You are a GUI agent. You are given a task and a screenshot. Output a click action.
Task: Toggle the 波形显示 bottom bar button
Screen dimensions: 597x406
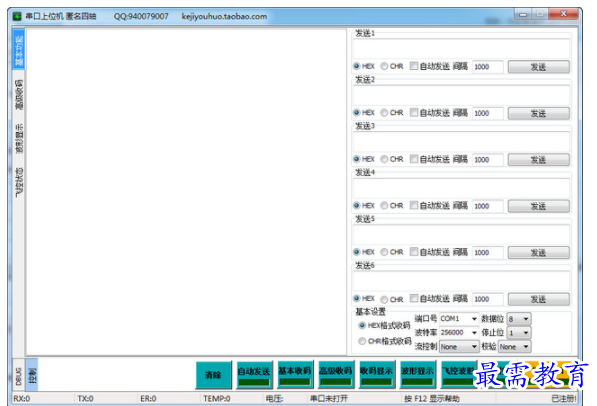(x=418, y=375)
